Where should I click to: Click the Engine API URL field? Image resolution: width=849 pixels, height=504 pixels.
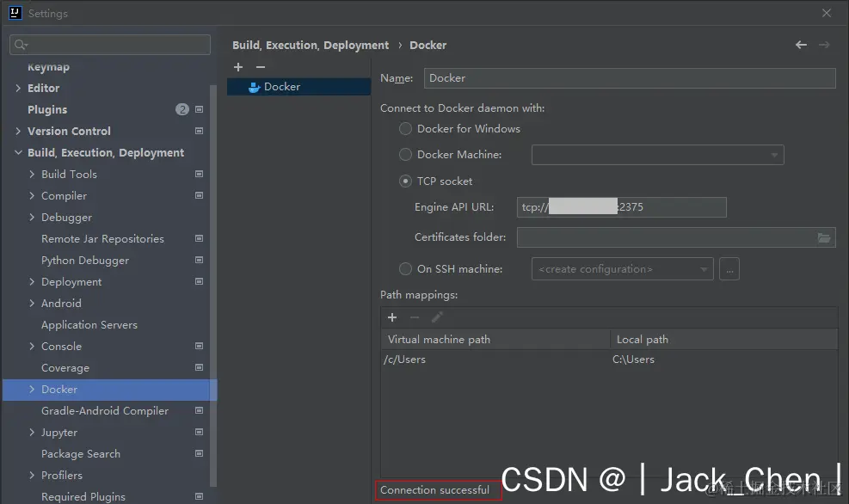coord(622,207)
